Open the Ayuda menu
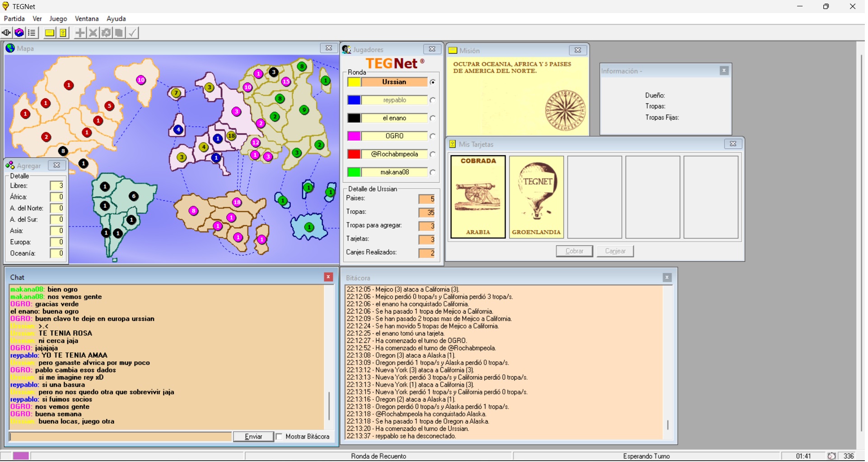This screenshot has width=868, height=462. tap(116, 18)
